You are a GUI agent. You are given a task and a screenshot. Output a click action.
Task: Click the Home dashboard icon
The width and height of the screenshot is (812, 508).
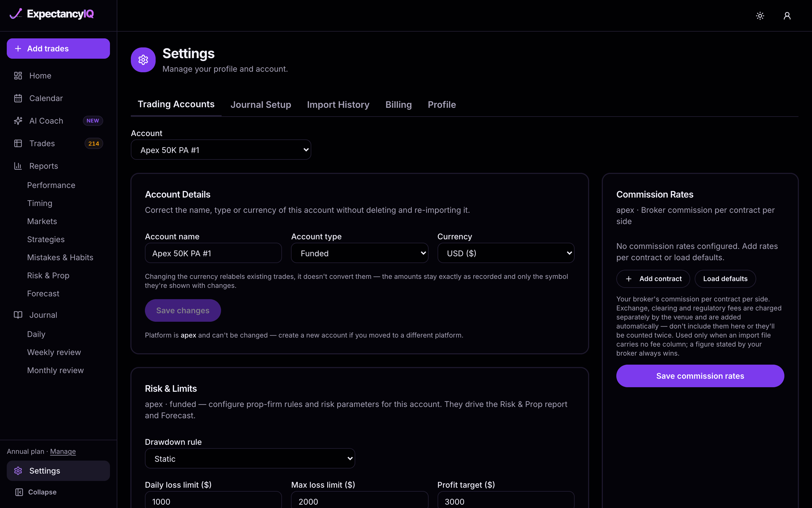click(x=18, y=76)
